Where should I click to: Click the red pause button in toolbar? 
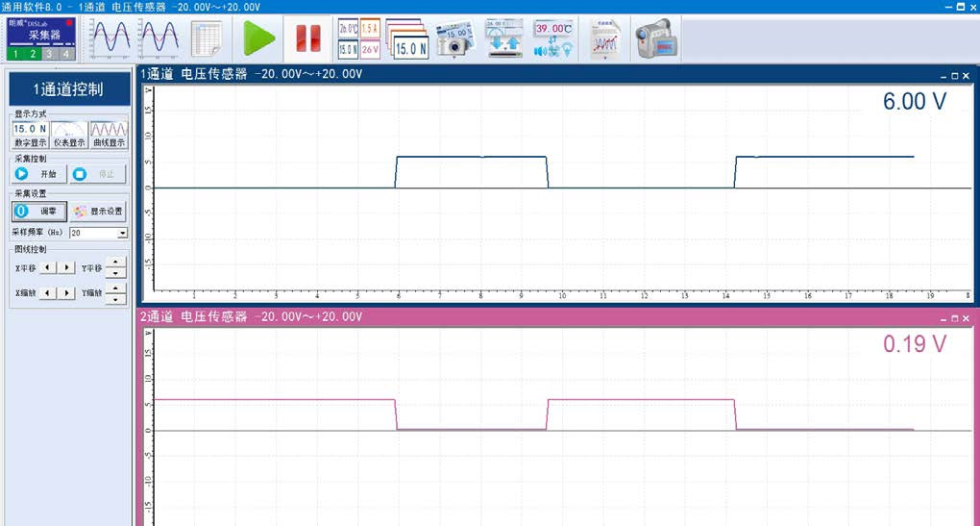(x=308, y=38)
